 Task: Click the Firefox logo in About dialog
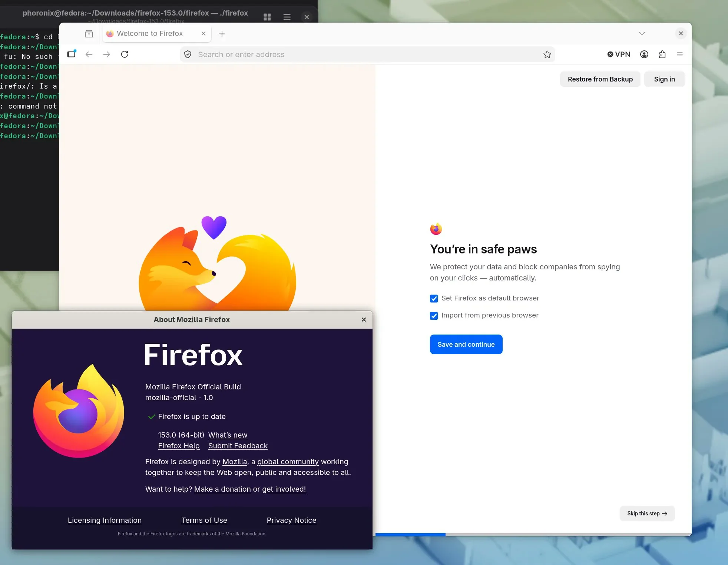79,411
